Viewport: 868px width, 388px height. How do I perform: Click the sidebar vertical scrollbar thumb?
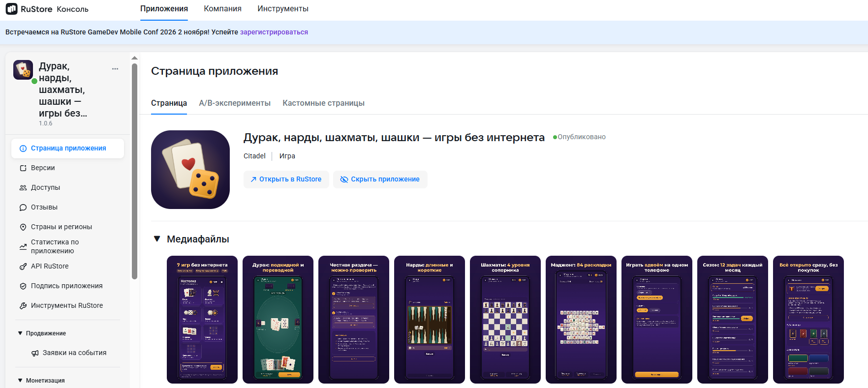coord(135,171)
